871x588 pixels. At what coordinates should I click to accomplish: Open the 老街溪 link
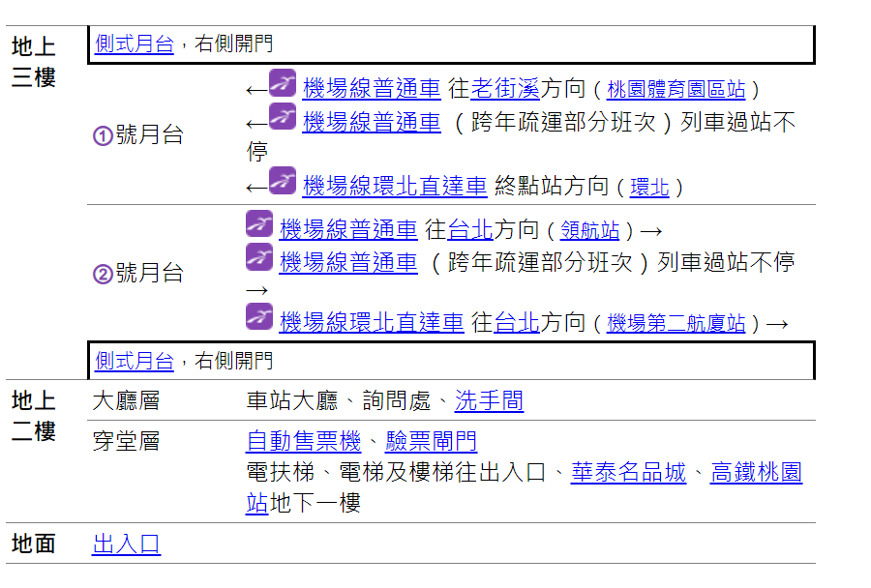click(x=504, y=90)
